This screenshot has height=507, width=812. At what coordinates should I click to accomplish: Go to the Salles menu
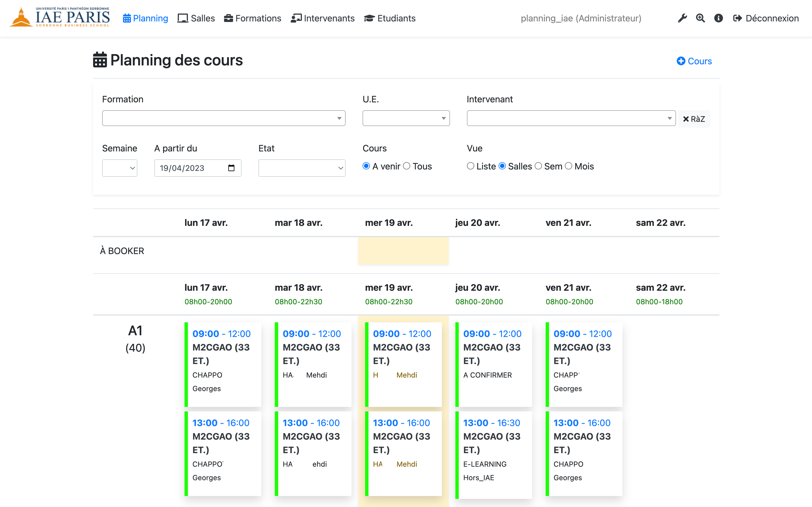pos(196,18)
